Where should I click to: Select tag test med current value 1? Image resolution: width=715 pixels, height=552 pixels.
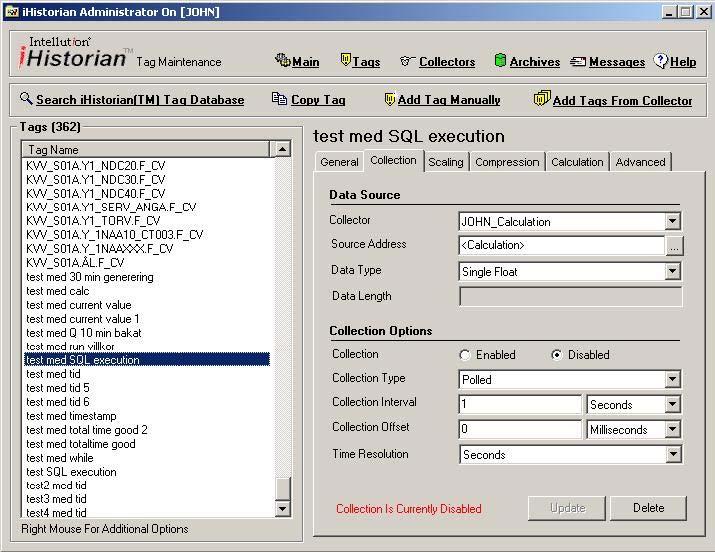click(83, 319)
